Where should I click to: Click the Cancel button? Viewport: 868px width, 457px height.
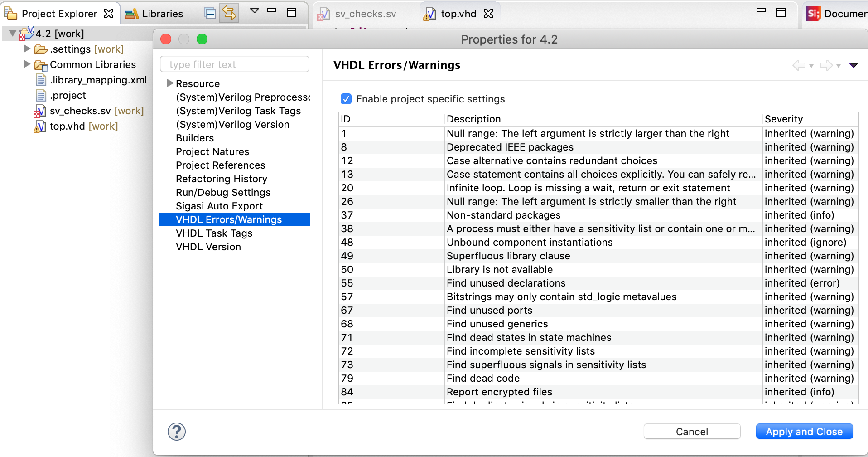tap(692, 432)
